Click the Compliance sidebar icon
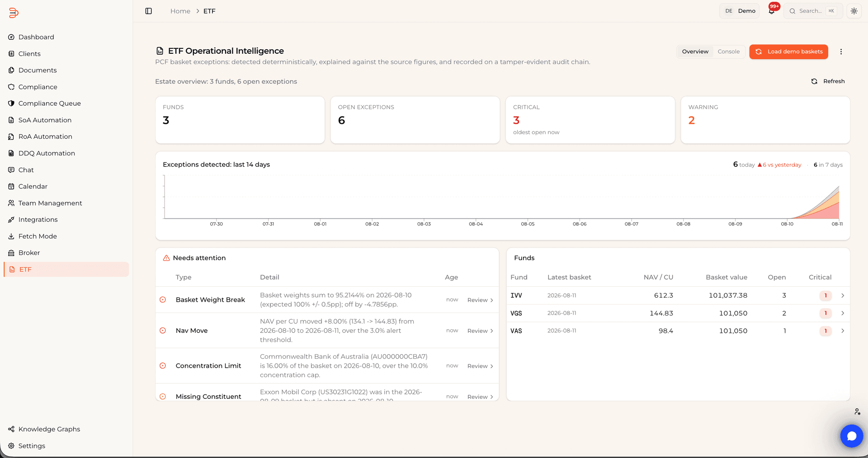Viewport: 868px width, 458px height. (11, 87)
